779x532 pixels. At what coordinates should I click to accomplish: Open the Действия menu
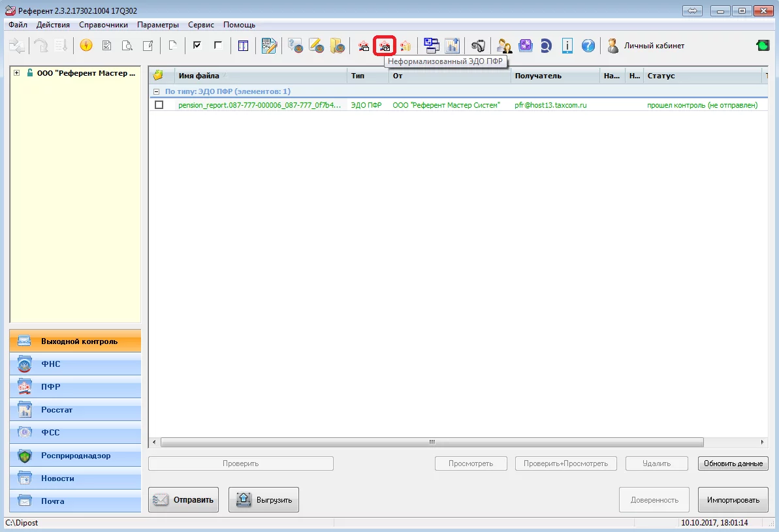point(53,25)
